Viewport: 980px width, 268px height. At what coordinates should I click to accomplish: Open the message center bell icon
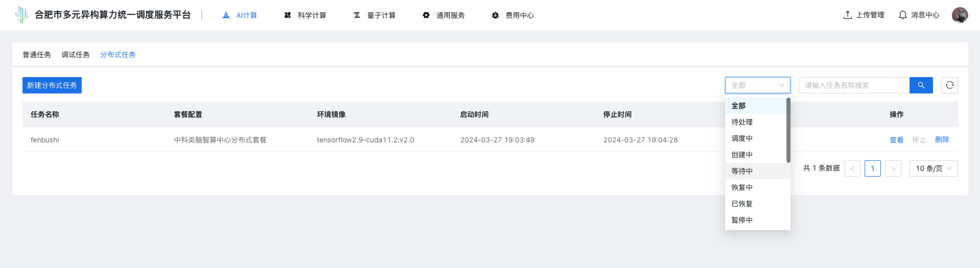coord(903,15)
